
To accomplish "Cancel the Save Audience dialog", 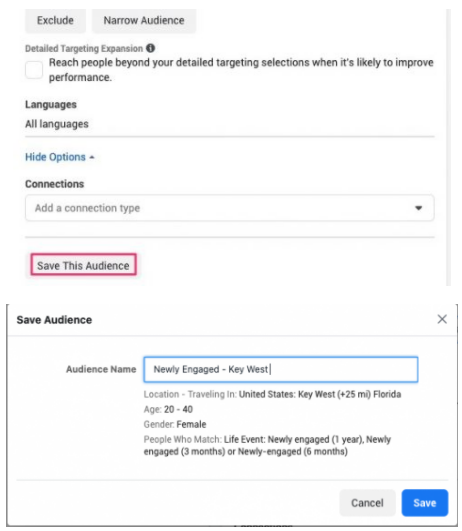I will point(367,503).
